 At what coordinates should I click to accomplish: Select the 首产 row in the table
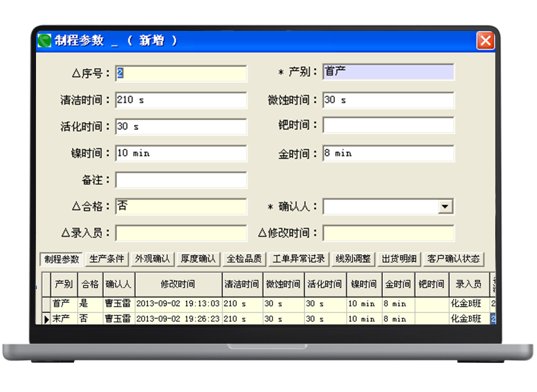tap(61, 304)
